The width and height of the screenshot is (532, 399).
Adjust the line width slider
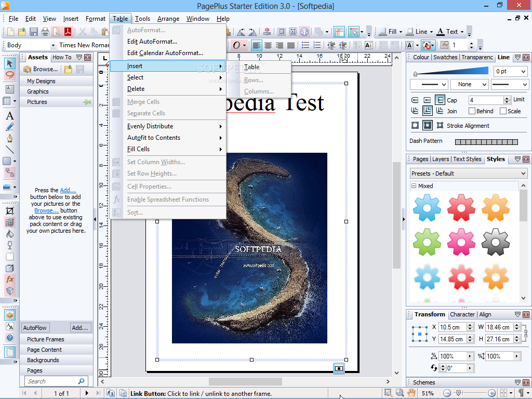[416, 74]
